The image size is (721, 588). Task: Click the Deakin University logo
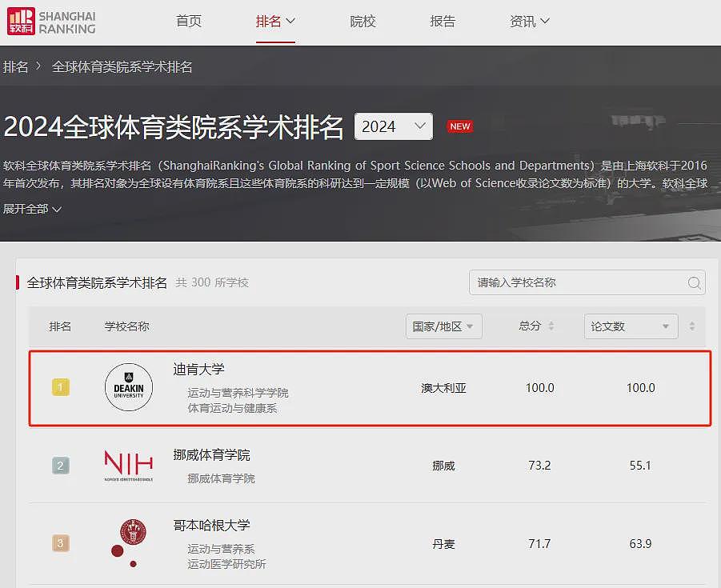129,387
